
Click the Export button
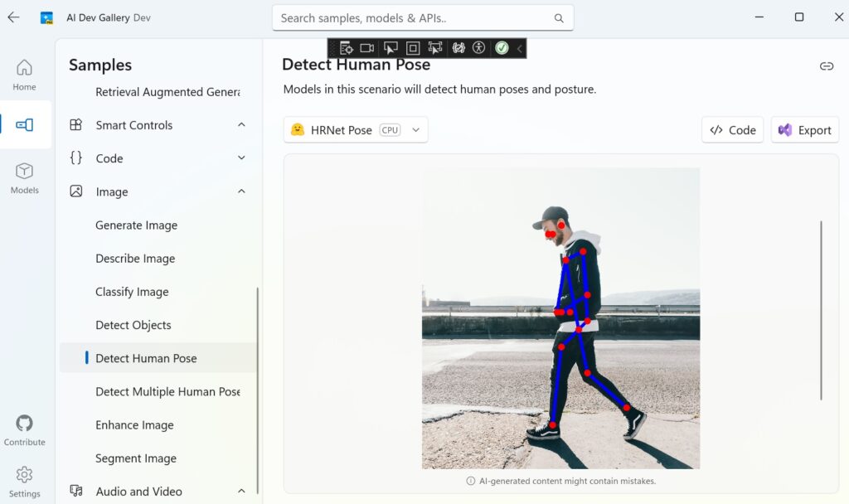click(804, 129)
